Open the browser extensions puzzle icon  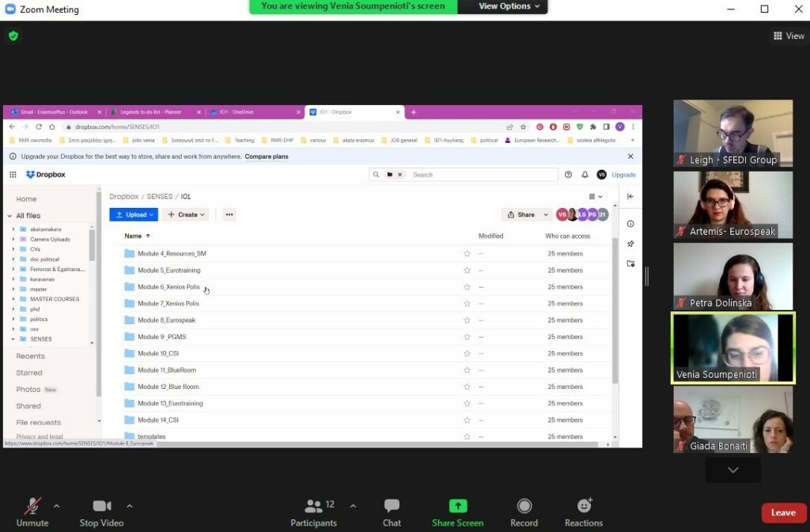pyautogui.click(x=593, y=127)
